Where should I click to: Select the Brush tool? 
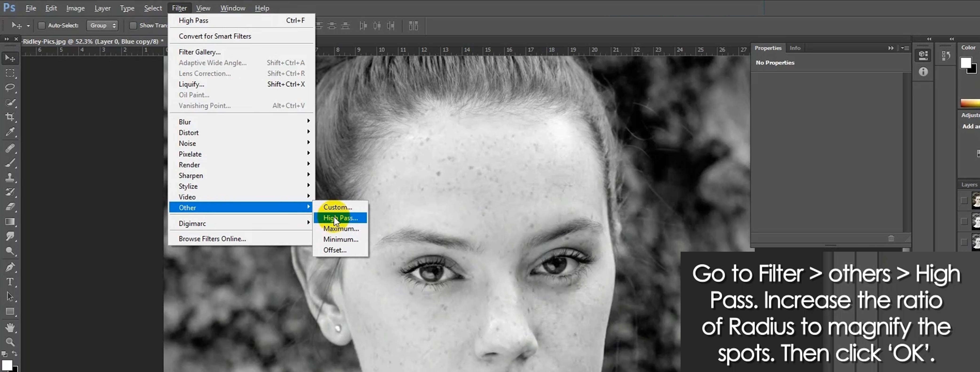(10, 163)
